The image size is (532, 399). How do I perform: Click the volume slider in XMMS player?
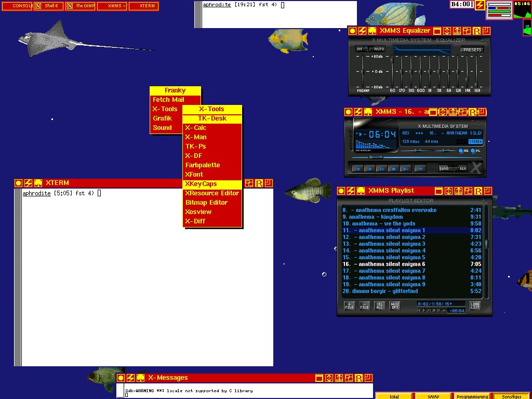[417, 150]
